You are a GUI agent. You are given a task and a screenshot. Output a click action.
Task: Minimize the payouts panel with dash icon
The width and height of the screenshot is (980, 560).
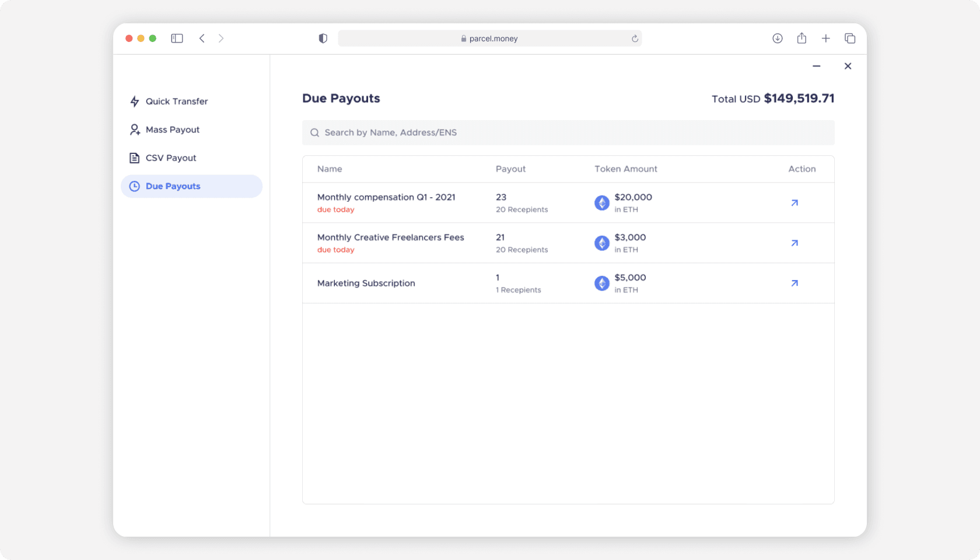tap(817, 66)
